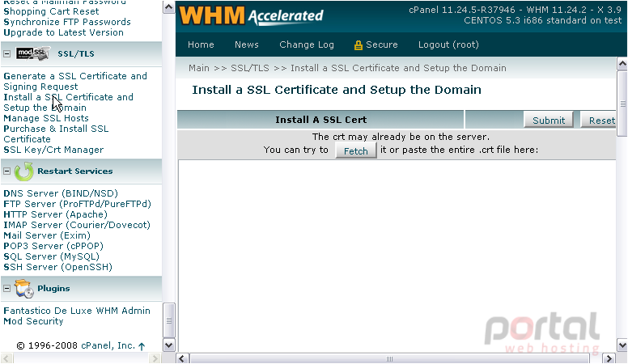Collapse the Restart Services section

(6, 171)
